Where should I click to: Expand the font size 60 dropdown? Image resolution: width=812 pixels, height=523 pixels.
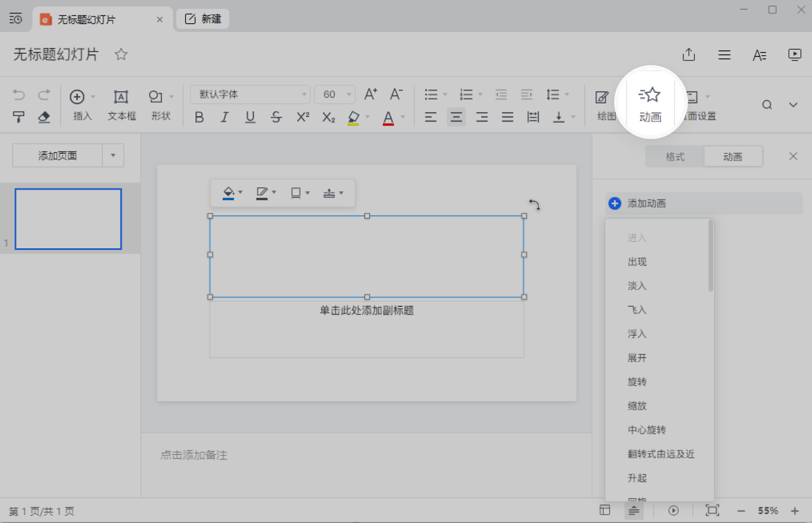click(x=349, y=95)
